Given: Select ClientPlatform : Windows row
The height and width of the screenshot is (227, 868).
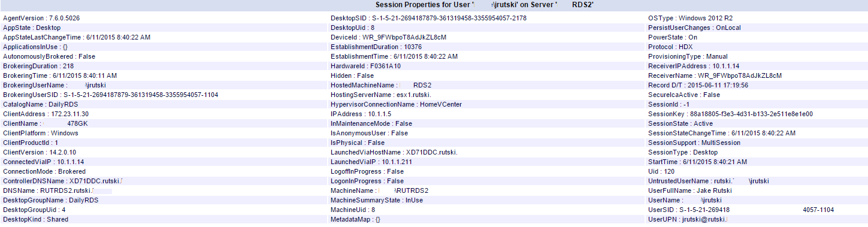Looking at the screenshot, I should click(x=41, y=133).
